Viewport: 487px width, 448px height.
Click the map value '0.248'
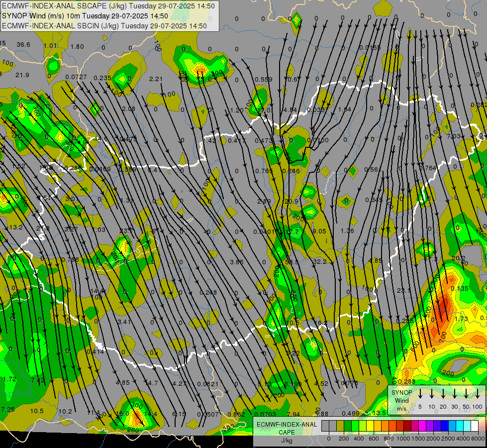coord(208,293)
